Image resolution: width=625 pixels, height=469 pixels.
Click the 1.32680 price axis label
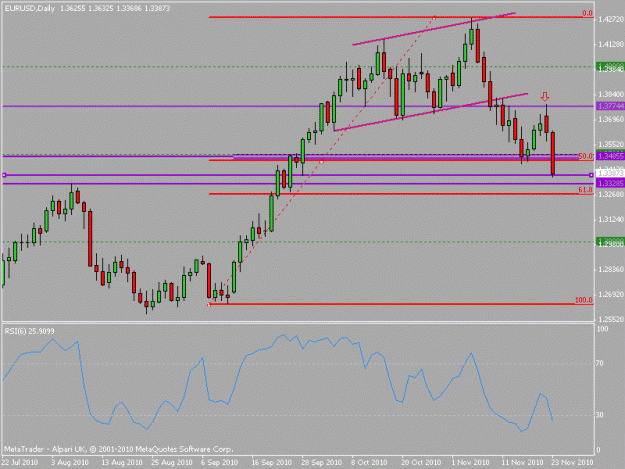click(x=611, y=194)
